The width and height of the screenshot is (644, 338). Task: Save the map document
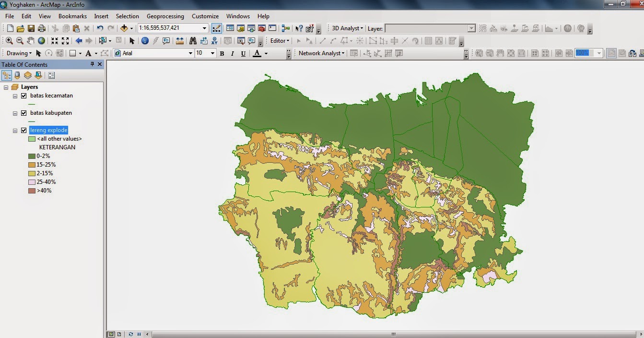[x=31, y=28]
